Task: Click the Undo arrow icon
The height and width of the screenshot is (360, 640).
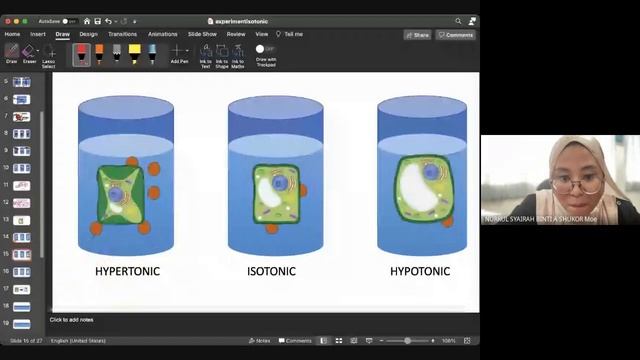Action: 108,21
